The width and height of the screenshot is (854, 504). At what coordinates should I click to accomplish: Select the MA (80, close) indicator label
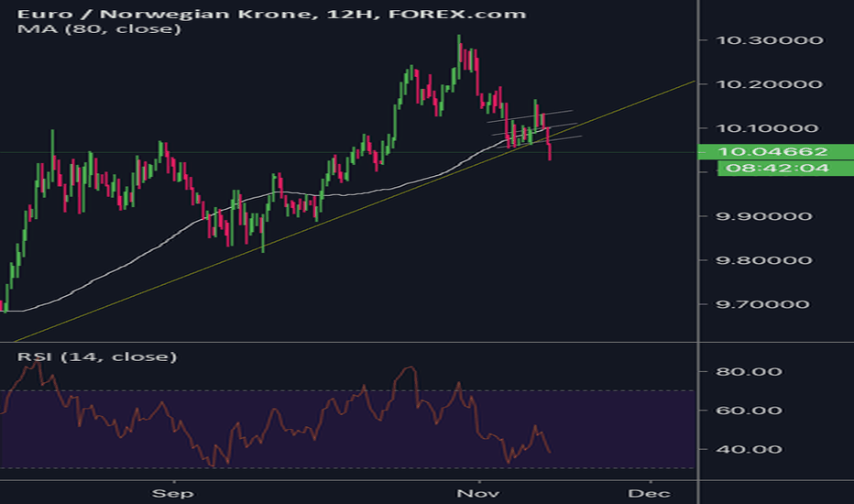coord(99,28)
